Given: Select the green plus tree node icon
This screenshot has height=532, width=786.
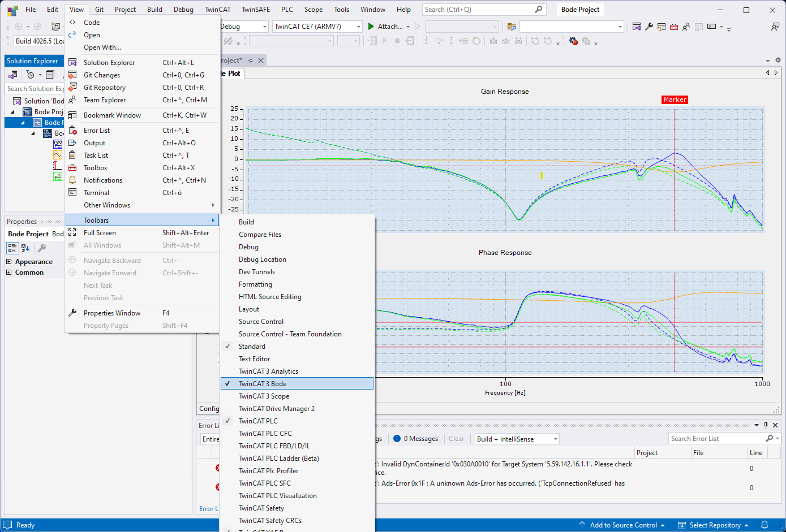Looking at the screenshot, I should point(58,176).
